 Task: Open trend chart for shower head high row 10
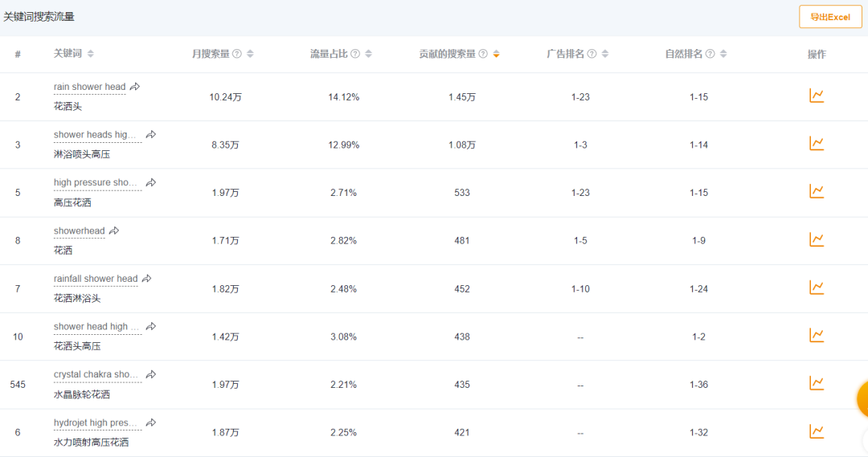click(x=817, y=335)
